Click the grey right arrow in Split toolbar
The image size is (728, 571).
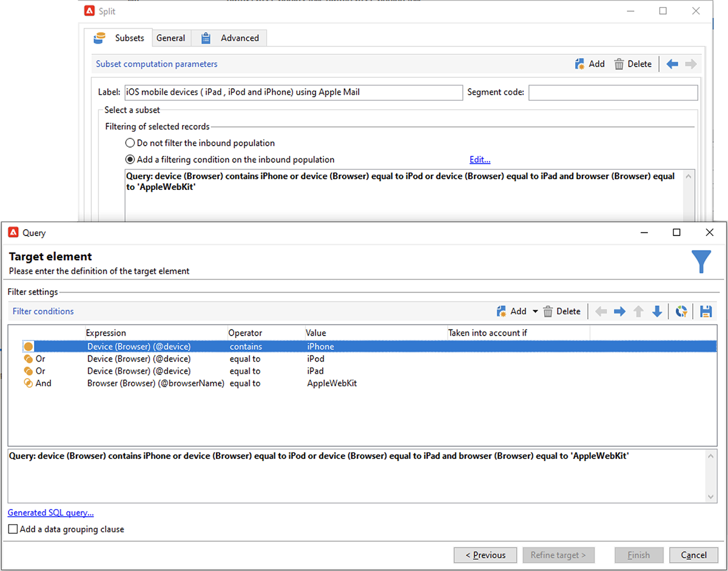pos(691,64)
